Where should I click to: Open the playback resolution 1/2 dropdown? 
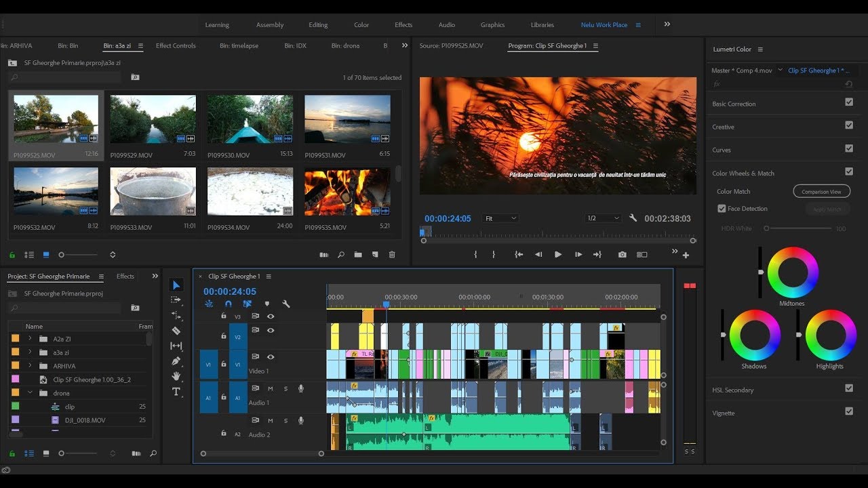click(603, 218)
